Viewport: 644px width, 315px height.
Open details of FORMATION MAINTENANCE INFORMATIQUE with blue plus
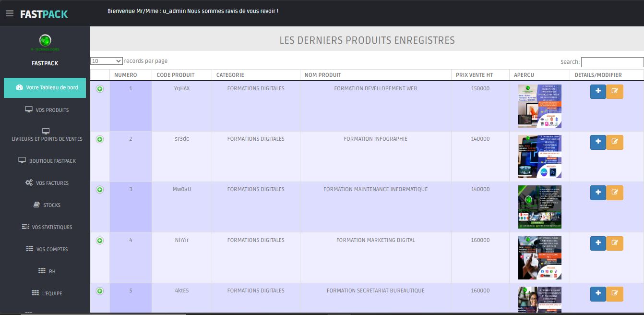point(598,193)
